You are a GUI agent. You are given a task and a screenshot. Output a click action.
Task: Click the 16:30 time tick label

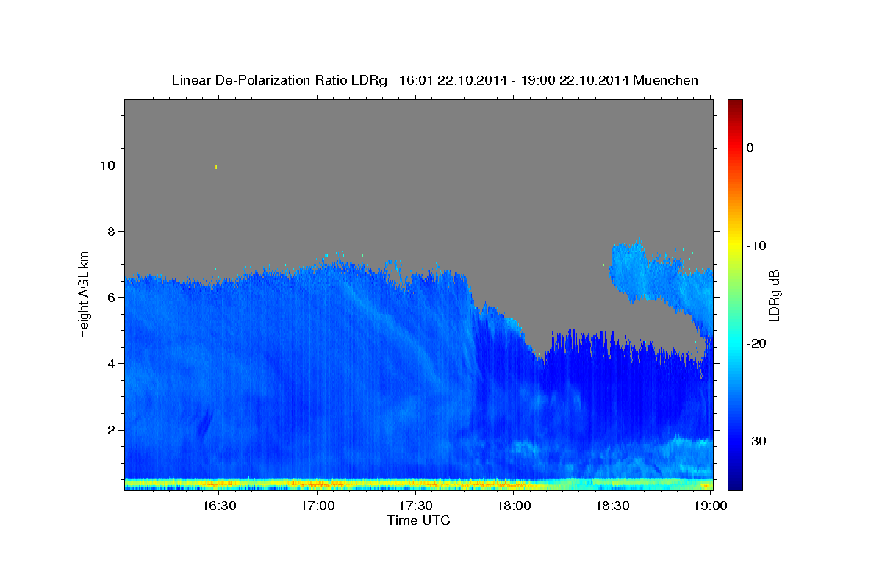219,506
